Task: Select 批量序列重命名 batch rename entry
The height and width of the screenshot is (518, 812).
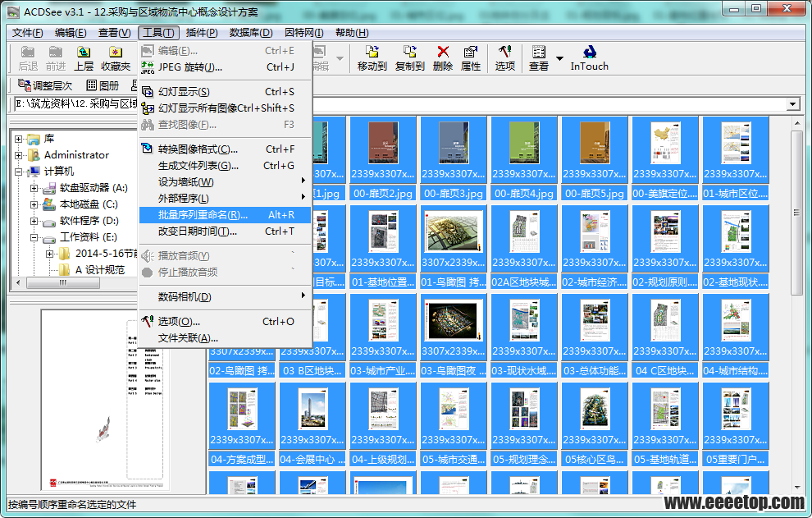Action: 225,214
